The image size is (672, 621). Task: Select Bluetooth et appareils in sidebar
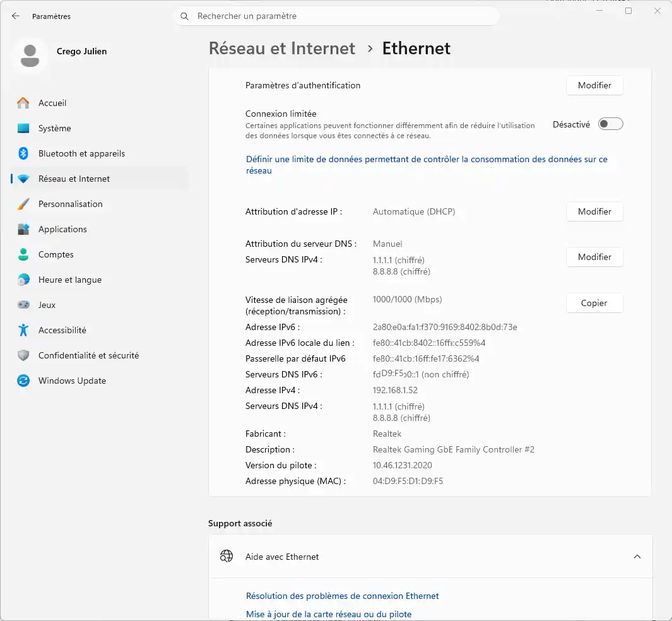point(100,153)
